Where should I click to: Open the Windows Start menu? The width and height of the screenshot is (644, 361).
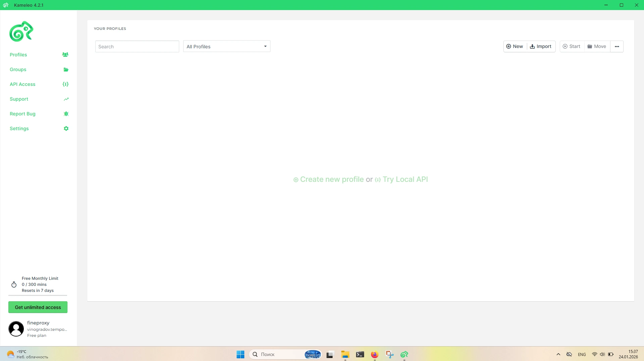click(x=240, y=354)
